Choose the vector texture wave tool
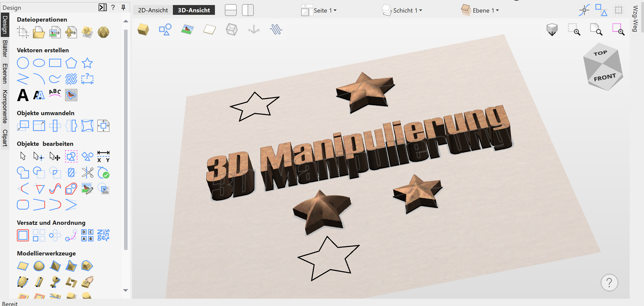This screenshot has height=306, width=644. point(71,79)
